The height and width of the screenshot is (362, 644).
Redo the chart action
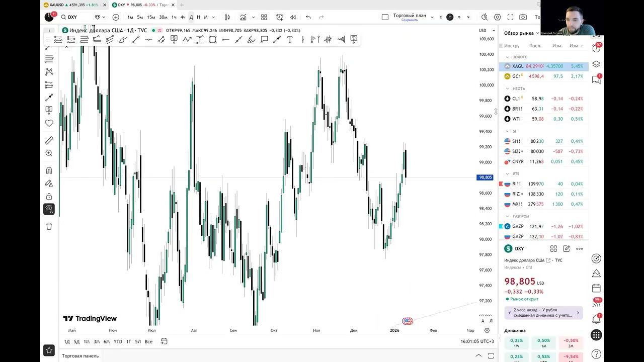(322, 17)
